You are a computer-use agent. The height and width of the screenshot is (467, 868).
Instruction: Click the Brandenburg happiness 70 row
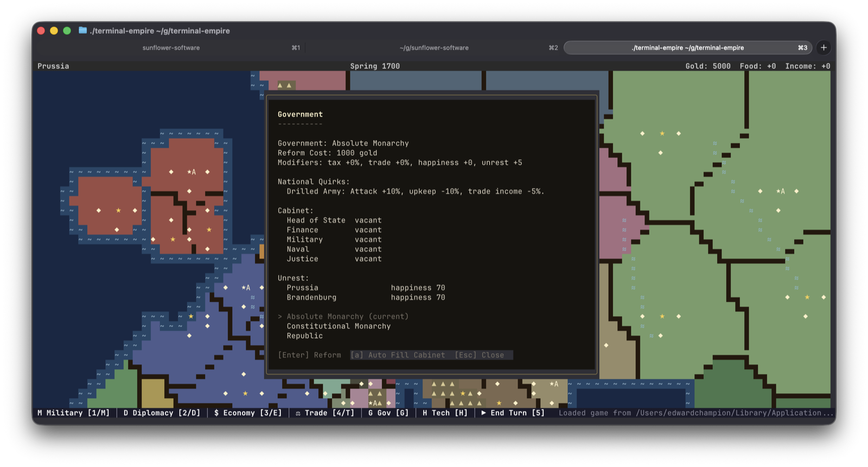(x=366, y=298)
